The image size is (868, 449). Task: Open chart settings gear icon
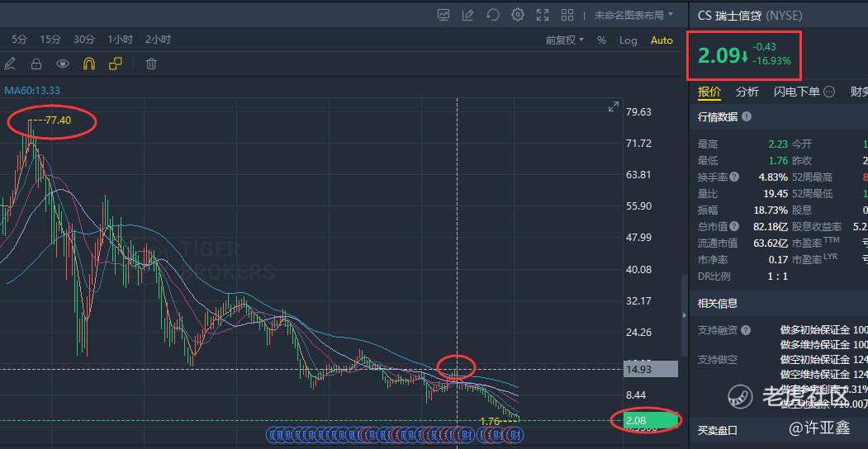coord(518,15)
